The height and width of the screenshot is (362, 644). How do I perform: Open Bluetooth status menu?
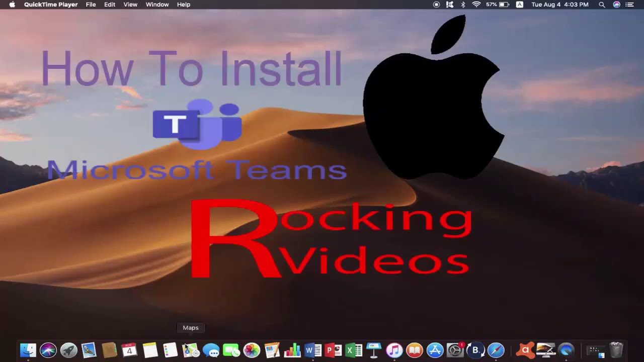coord(463,5)
